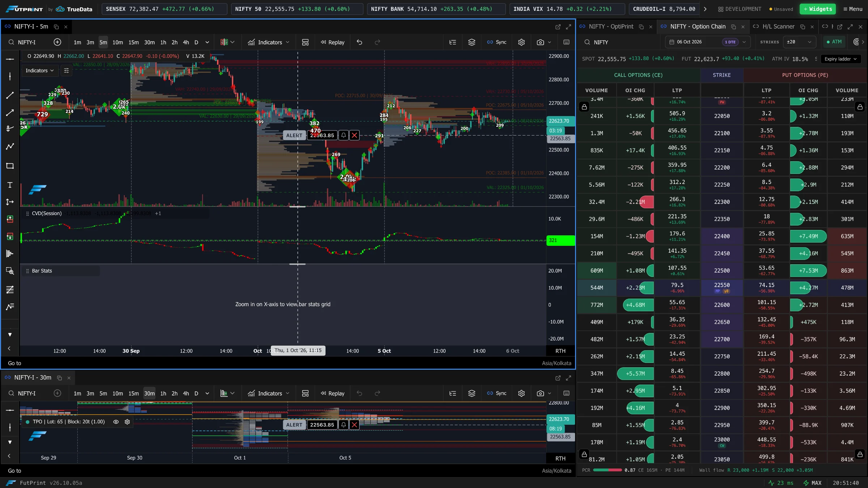Toggle the ATM option chain filter
868x488 pixels.
[x=834, y=42]
